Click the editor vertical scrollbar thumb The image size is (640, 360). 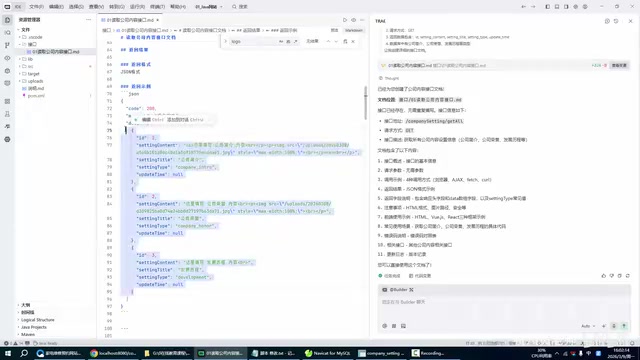click(x=366, y=102)
